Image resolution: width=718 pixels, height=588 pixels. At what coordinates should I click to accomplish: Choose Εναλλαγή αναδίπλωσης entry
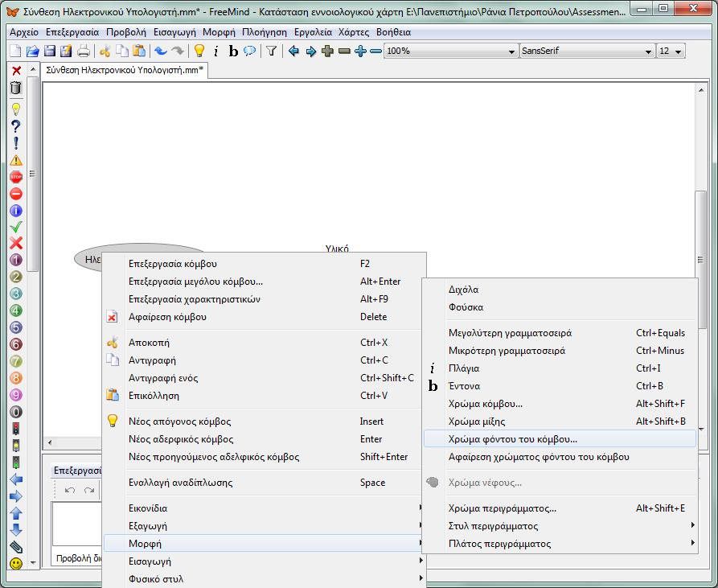262,482
